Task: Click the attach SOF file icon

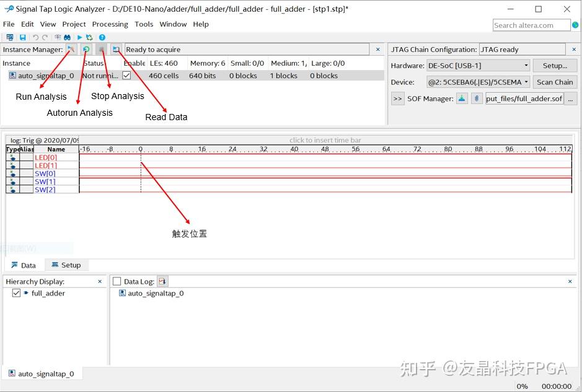Action: click(x=476, y=98)
